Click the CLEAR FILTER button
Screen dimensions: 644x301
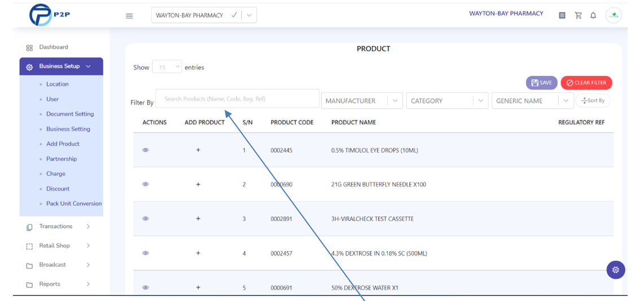[x=586, y=83]
